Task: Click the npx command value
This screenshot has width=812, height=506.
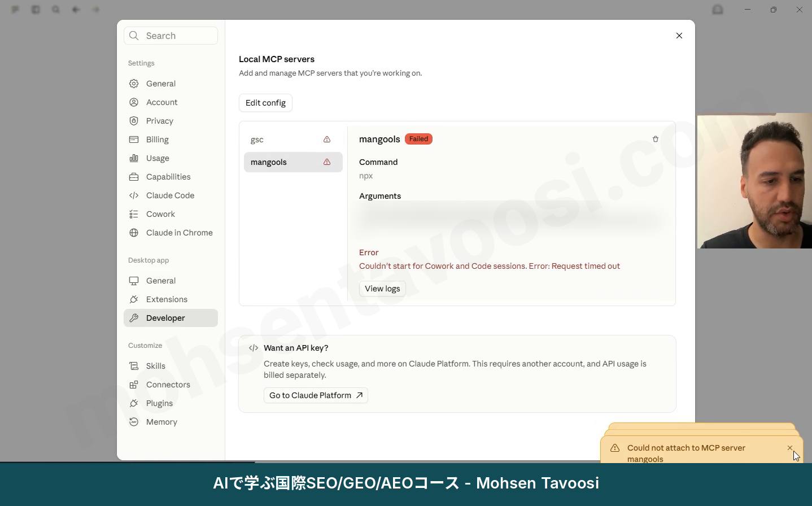Action: pos(366,176)
